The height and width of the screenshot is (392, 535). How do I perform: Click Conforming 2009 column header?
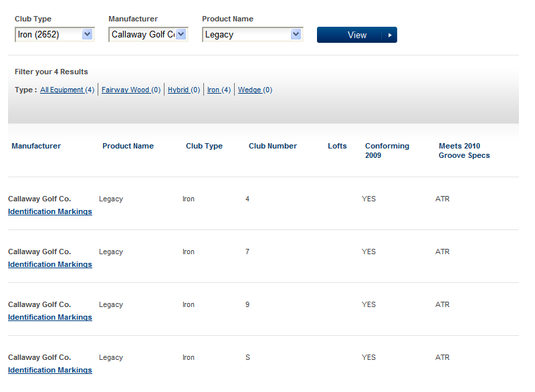387,151
